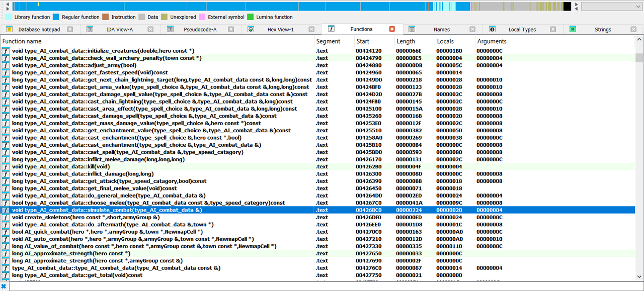This screenshot has height=291, width=644.
Task: Switch to the Names tab
Action: (x=442, y=29)
